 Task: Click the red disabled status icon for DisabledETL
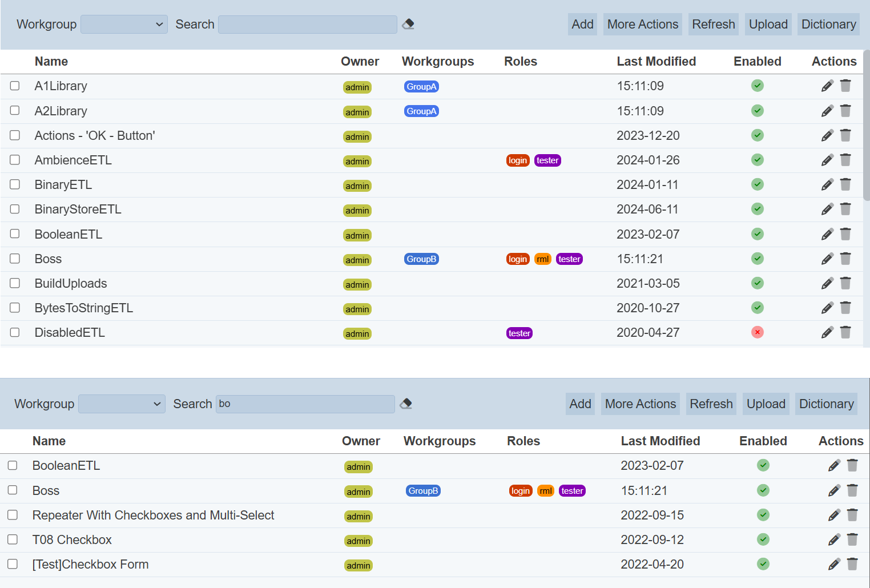757,332
